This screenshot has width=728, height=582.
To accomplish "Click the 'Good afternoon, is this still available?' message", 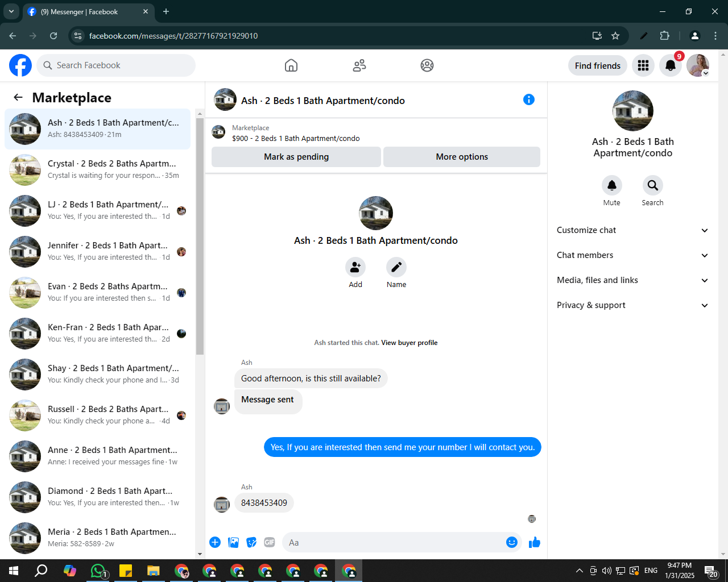I will click(311, 379).
